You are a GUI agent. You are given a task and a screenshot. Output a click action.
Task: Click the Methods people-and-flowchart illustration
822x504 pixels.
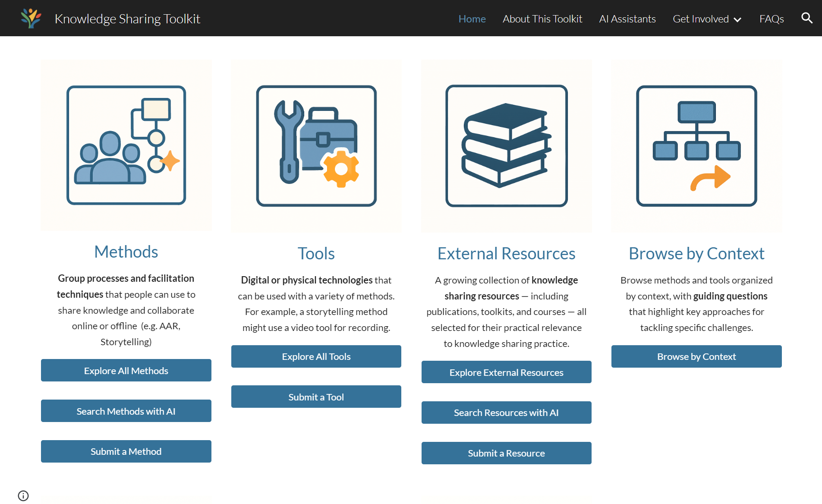pyautogui.click(x=126, y=146)
